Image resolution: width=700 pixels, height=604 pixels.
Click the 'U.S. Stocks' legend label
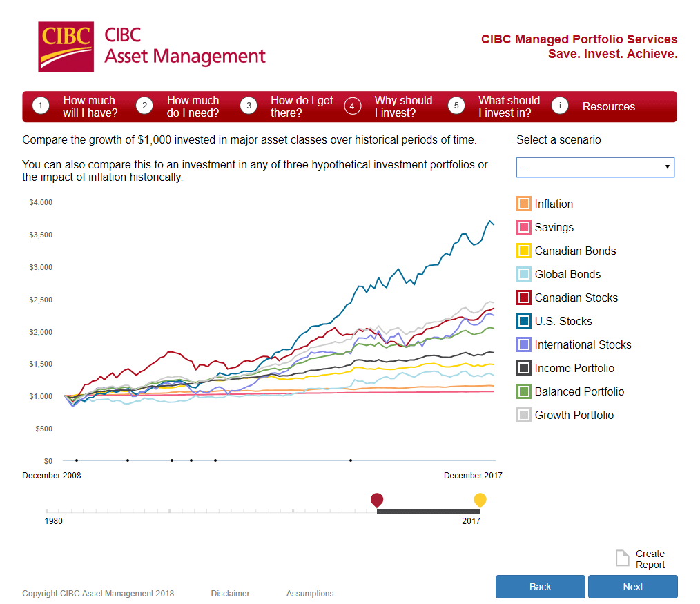(x=563, y=322)
